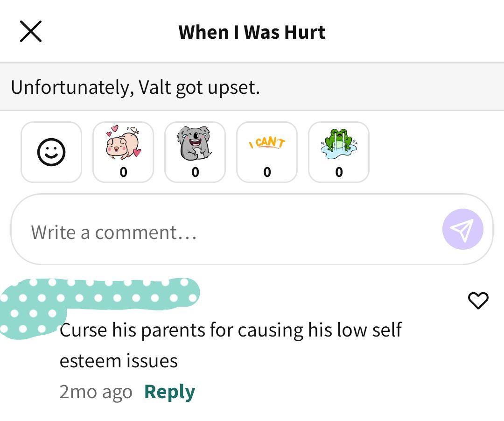Close the When I Was Hurt comments panel
This screenshot has height=421, width=504.
(x=31, y=31)
